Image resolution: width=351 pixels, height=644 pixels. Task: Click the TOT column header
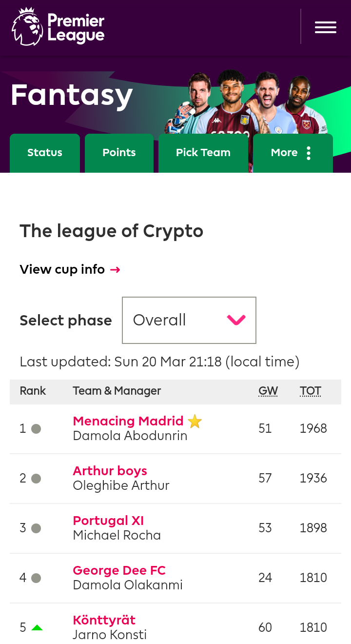(x=311, y=391)
